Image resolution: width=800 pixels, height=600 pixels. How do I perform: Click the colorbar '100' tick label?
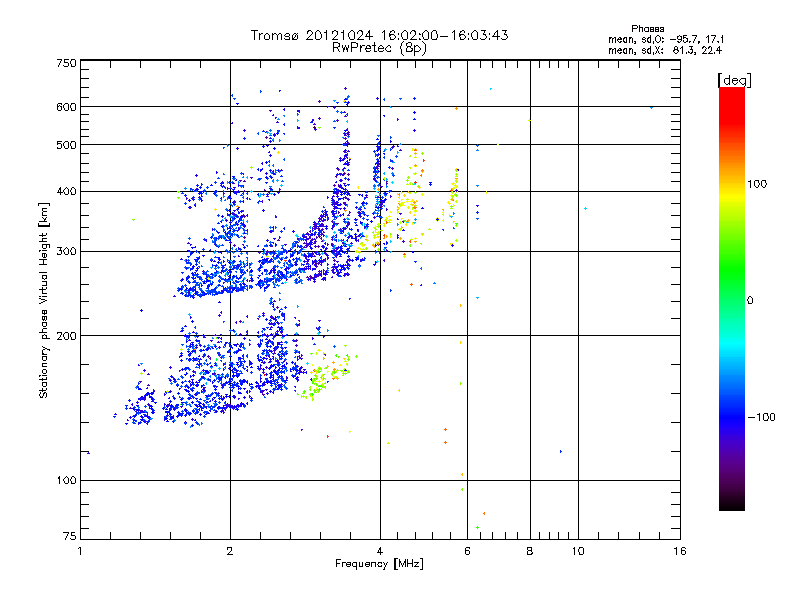click(x=757, y=184)
